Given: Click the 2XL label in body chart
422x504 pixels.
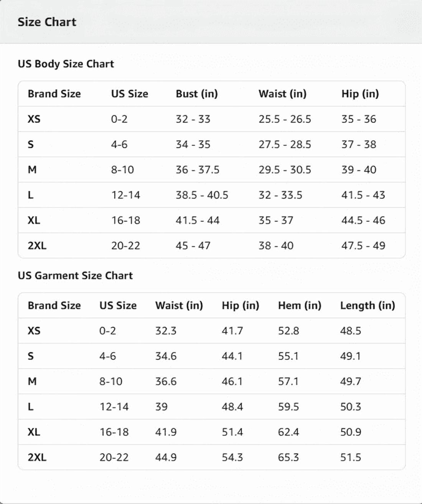Looking at the screenshot, I should (37, 245).
